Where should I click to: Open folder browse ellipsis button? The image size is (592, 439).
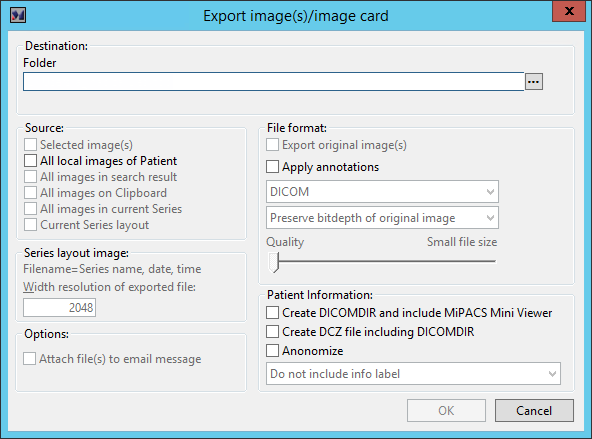tap(533, 82)
